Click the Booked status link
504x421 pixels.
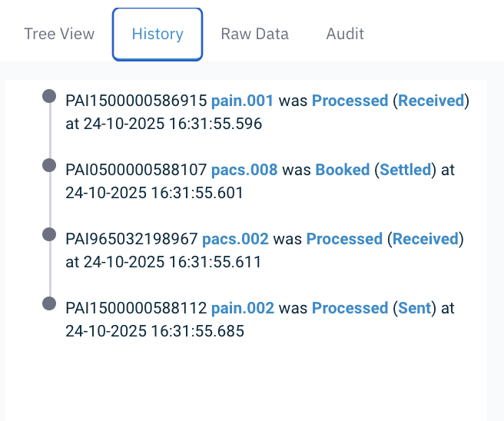tap(343, 170)
